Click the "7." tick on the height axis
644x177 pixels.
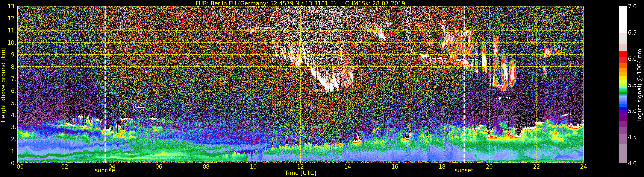14,79
